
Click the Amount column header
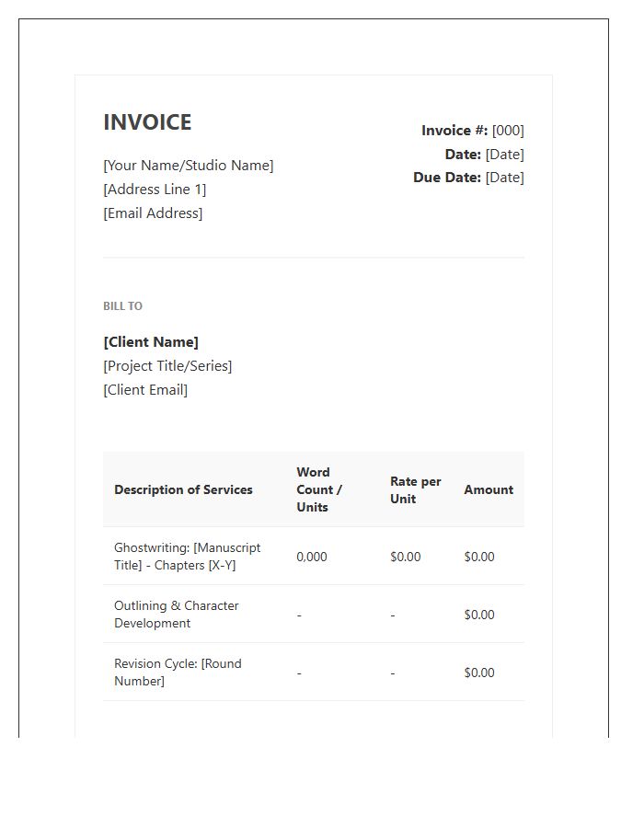[x=489, y=489]
